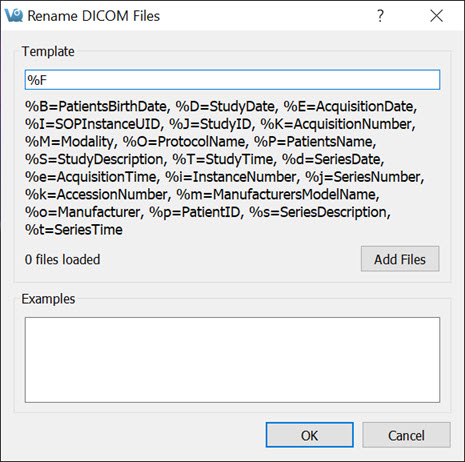Click the 'Examples' group label
Screen dimensions: 465x462
coord(48,299)
